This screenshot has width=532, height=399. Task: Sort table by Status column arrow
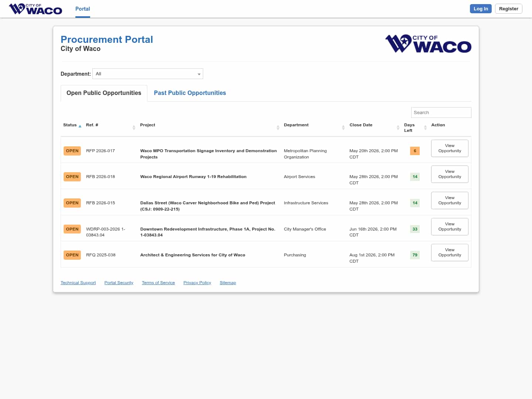coord(80,126)
